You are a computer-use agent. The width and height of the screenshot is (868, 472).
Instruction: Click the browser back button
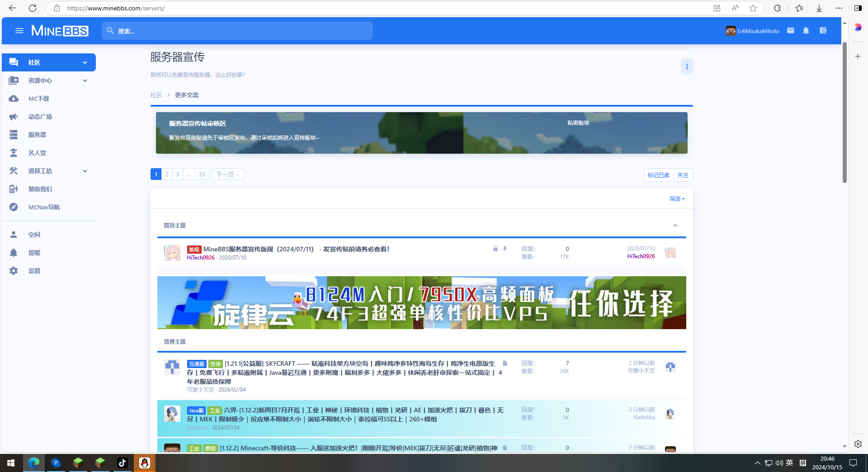click(x=13, y=8)
